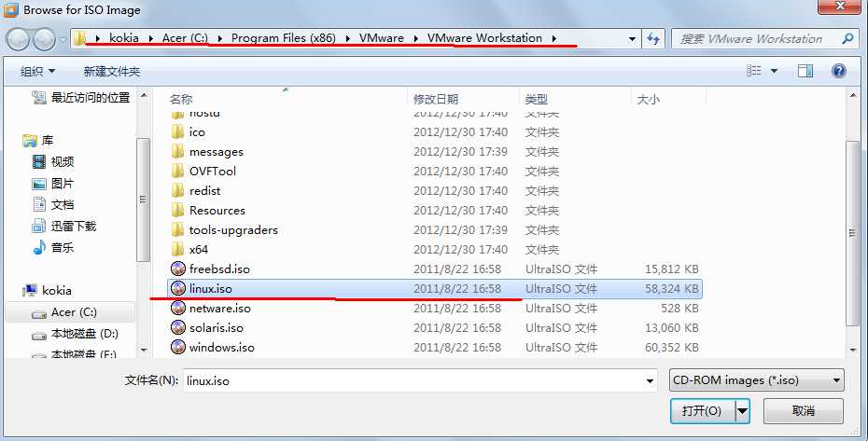The image size is (868, 441).
Task: Click the x64 folder icon
Action: (x=177, y=249)
